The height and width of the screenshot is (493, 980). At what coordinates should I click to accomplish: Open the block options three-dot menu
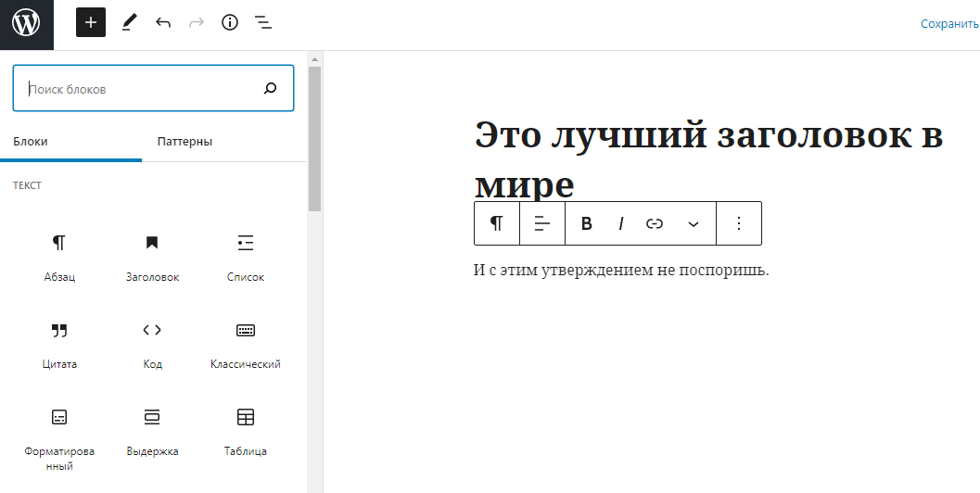click(739, 223)
